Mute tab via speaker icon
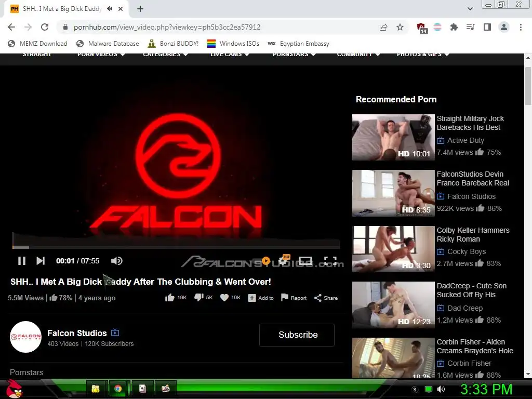This screenshot has height=399, width=532. click(x=109, y=9)
